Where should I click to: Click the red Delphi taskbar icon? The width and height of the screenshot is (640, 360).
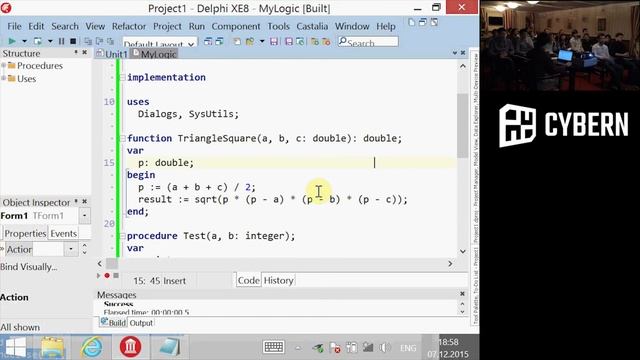[x=130, y=347]
